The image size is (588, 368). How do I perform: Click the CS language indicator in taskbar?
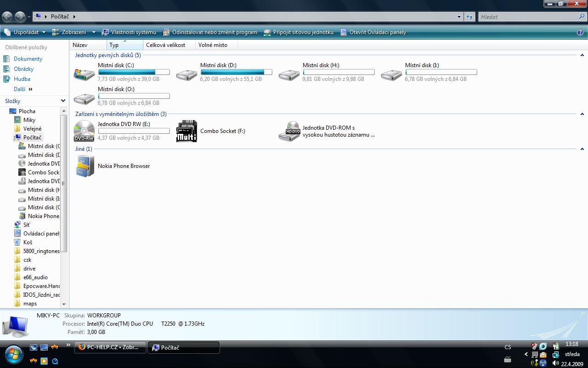point(508,347)
